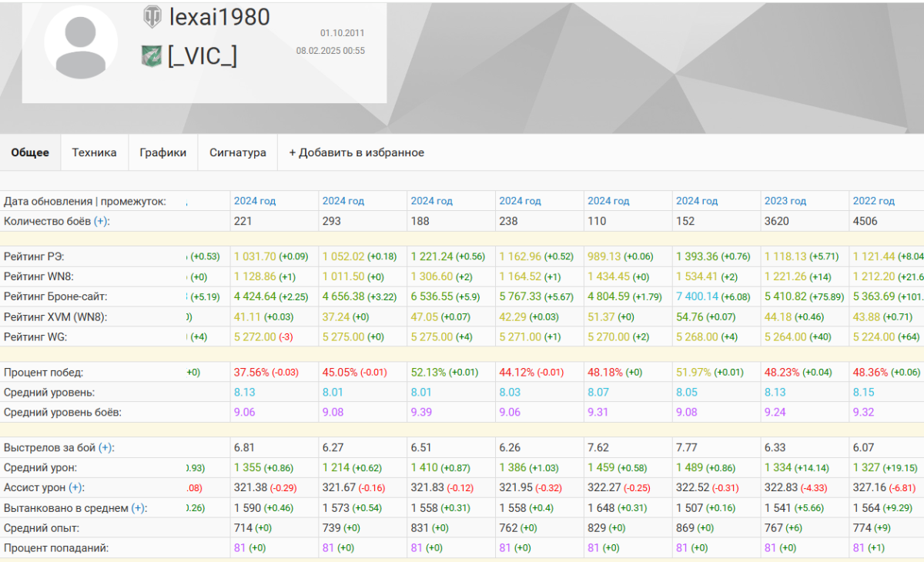Open the 2022 год column link
924x562 pixels.
(874, 201)
